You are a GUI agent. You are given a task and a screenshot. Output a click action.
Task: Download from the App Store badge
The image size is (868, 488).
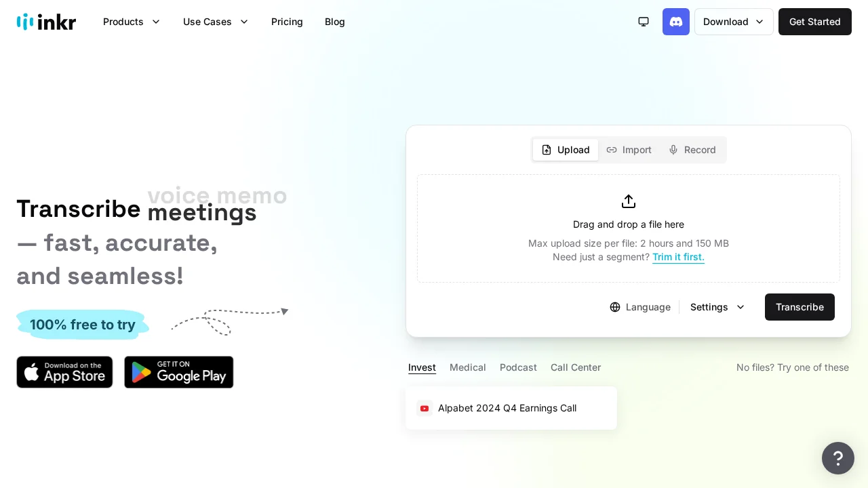pyautogui.click(x=64, y=372)
